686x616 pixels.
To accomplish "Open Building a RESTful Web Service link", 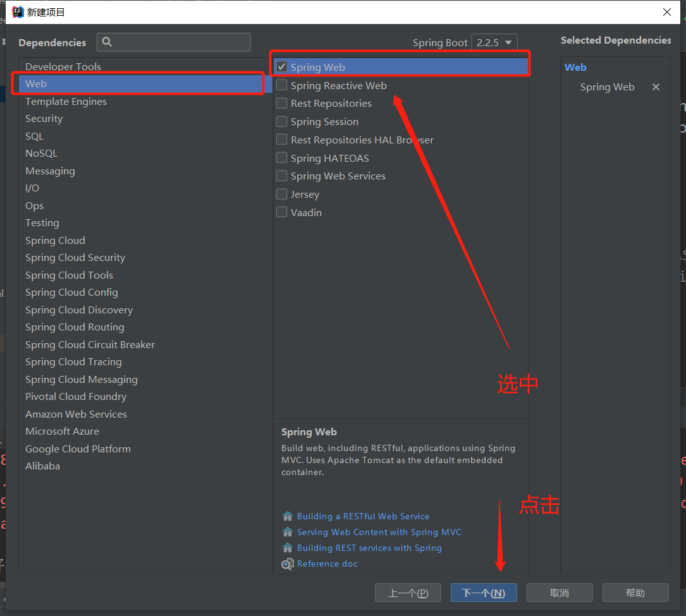I will click(363, 516).
